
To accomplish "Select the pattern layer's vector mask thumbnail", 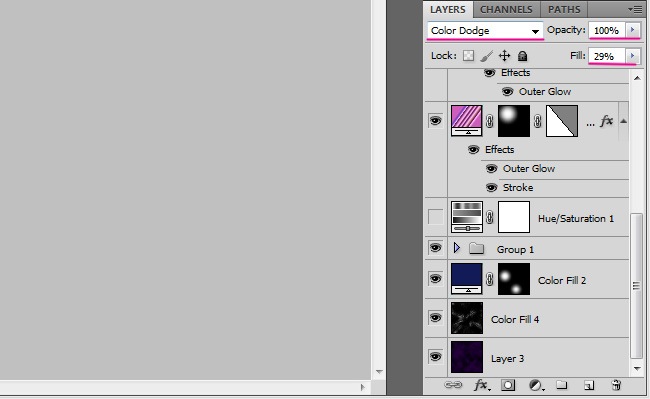I will click(562, 121).
